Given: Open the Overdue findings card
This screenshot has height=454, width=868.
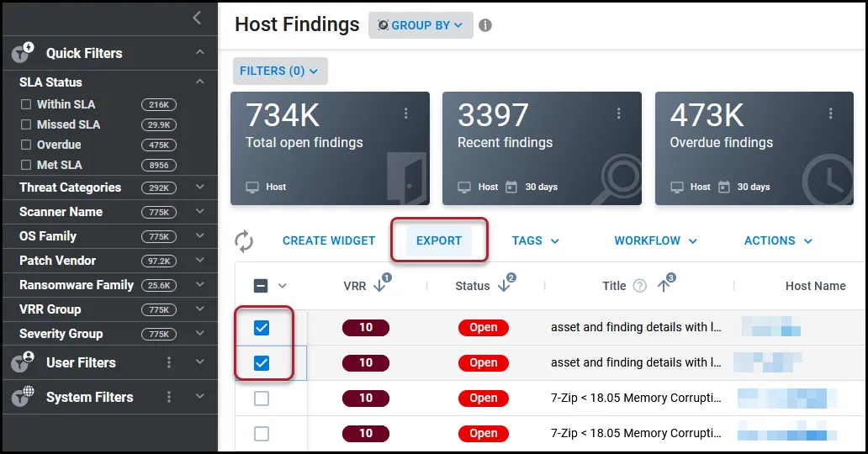Looking at the screenshot, I should [754, 148].
